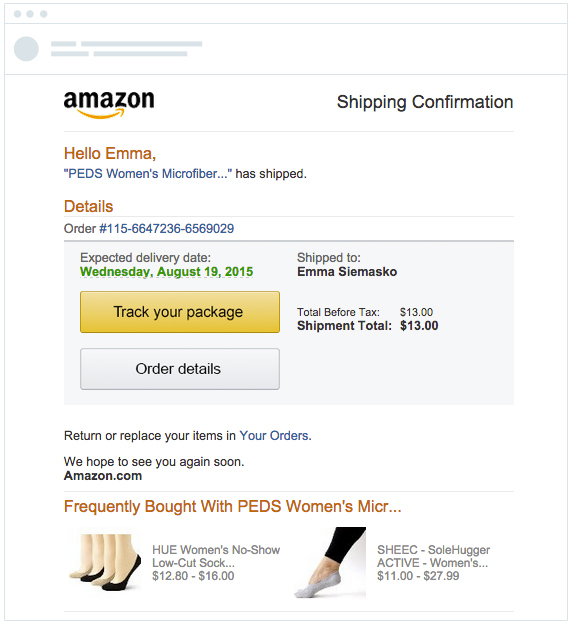The height and width of the screenshot is (627, 574).
Task: Click the Frequently Bought With heading
Action: (232, 507)
